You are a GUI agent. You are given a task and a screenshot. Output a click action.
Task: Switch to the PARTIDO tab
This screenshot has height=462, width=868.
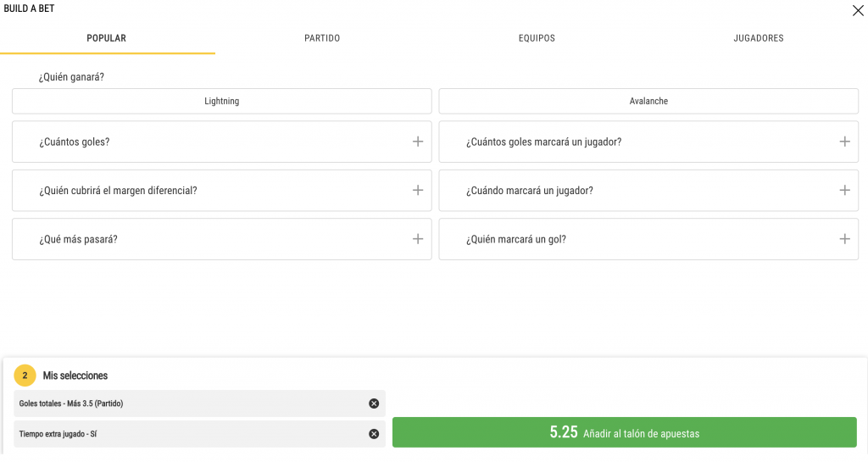click(322, 38)
